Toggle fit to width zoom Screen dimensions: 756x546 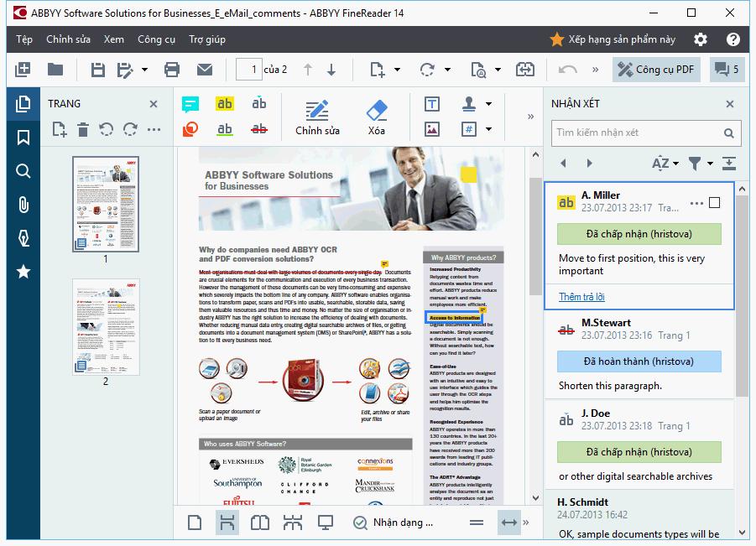pos(509,523)
